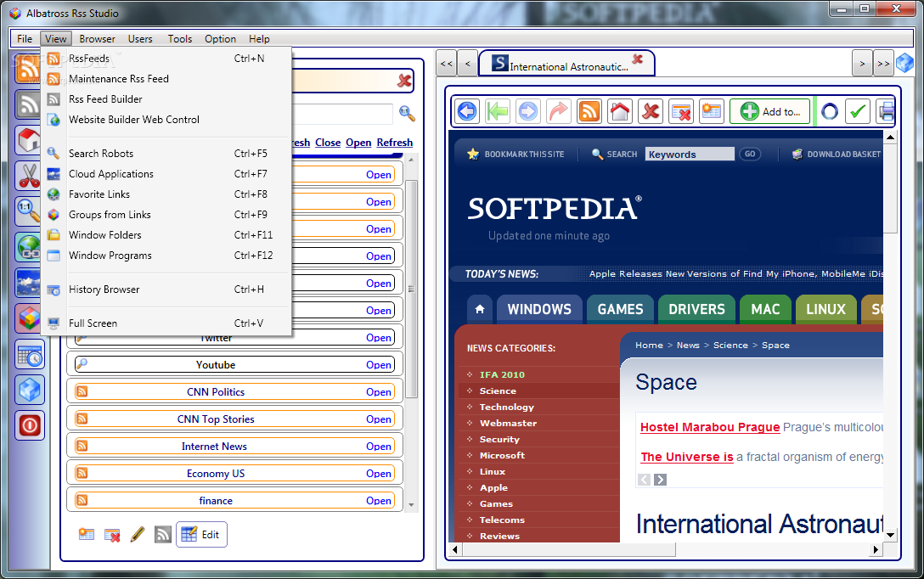Open the house sidebar icon
The image size is (924, 579).
pos(29,140)
